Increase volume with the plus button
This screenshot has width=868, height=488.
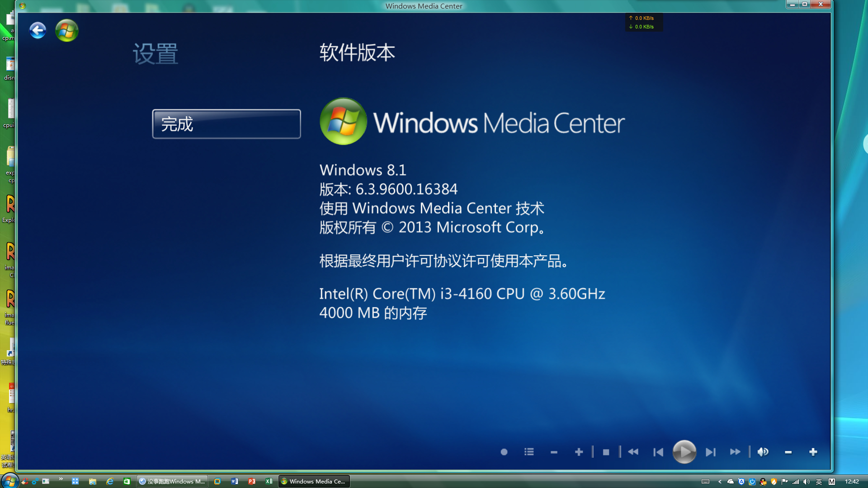pyautogui.click(x=813, y=452)
